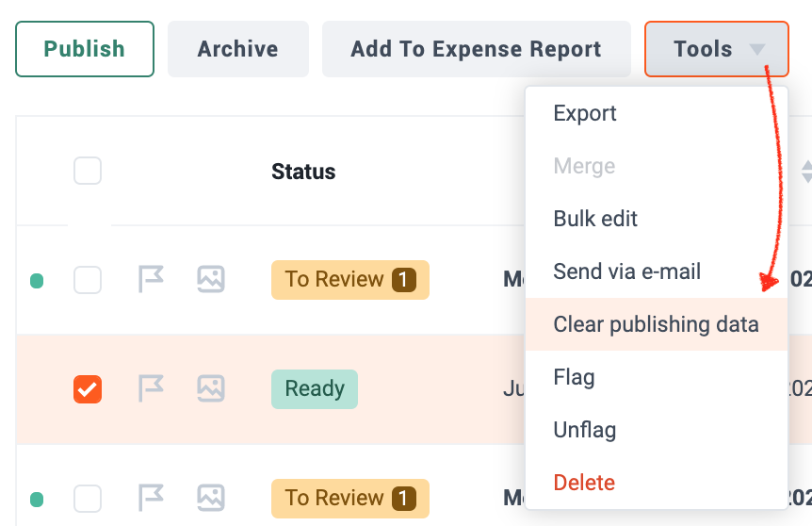Choose Export from the Tools menu
This screenshot has height=526, width=812.
click(657, 113)
